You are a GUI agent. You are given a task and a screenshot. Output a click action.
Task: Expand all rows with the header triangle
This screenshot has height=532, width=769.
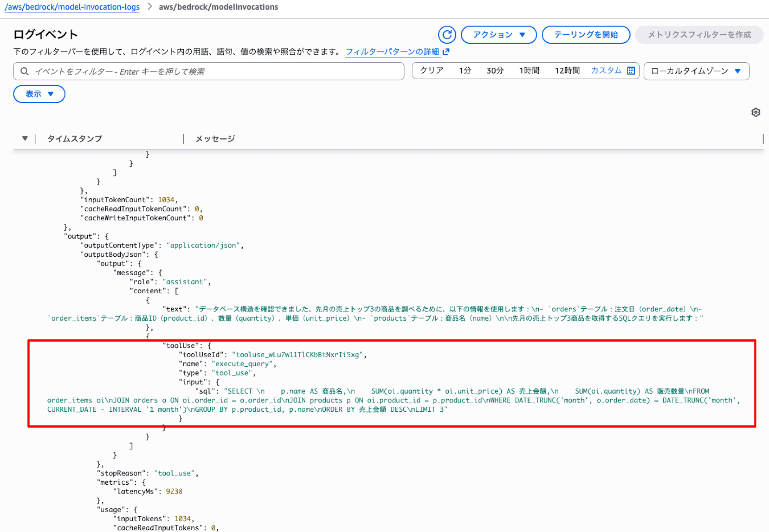(25, 138)
